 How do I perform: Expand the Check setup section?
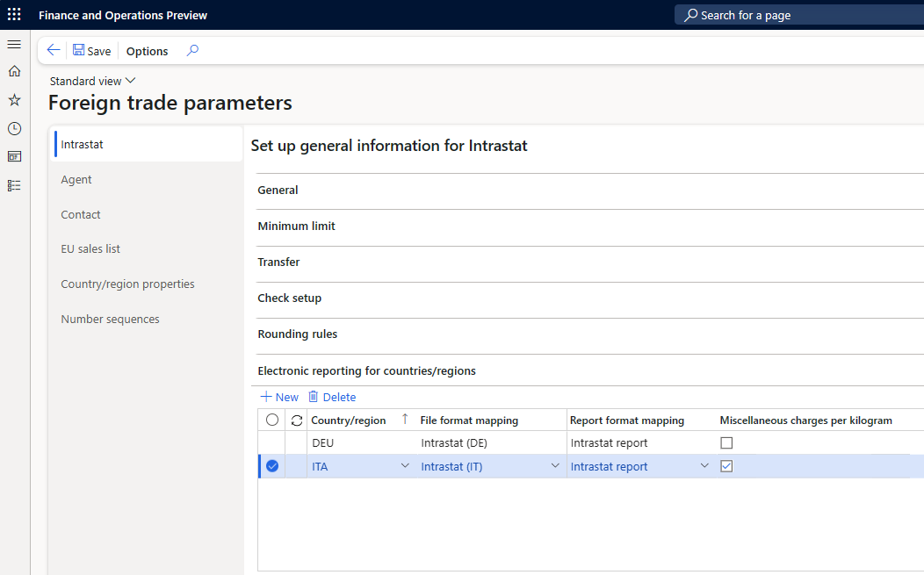(590, 298)
